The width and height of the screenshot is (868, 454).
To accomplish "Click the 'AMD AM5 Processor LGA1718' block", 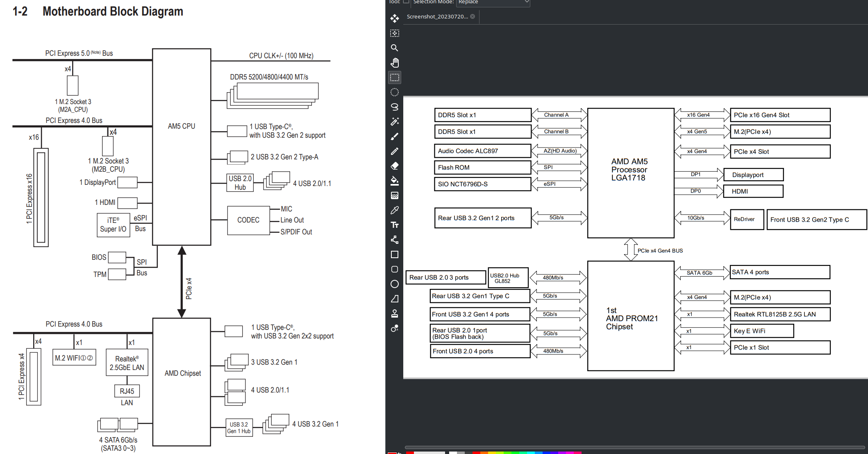I will pos(631,173).
